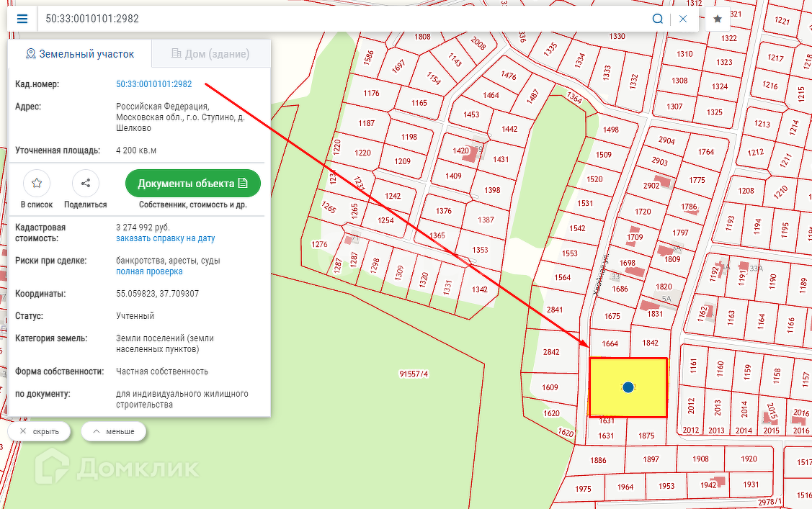Screen dimensions: 812x509
Task: Add parcel to list with star button
Action: pos(37,184)
